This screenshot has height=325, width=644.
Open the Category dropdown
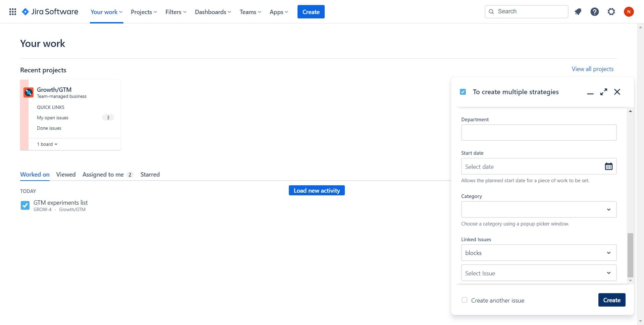pyautogui.click(x=538, y=209)
